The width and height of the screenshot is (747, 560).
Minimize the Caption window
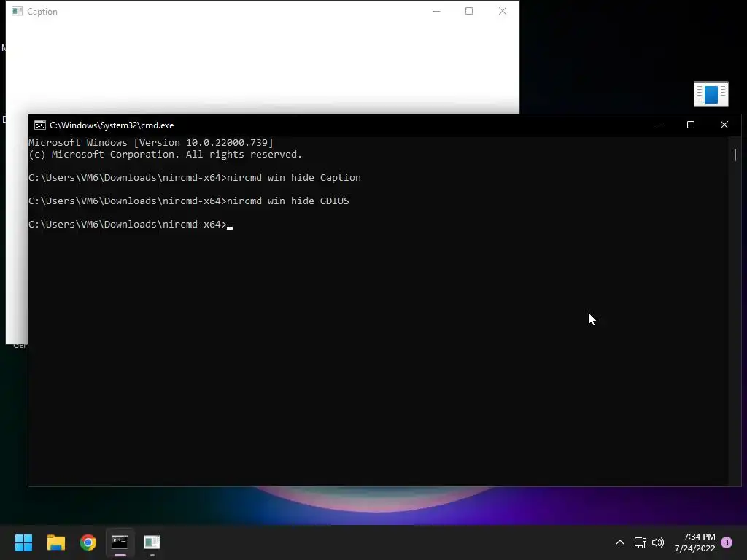tap(436, 12)
